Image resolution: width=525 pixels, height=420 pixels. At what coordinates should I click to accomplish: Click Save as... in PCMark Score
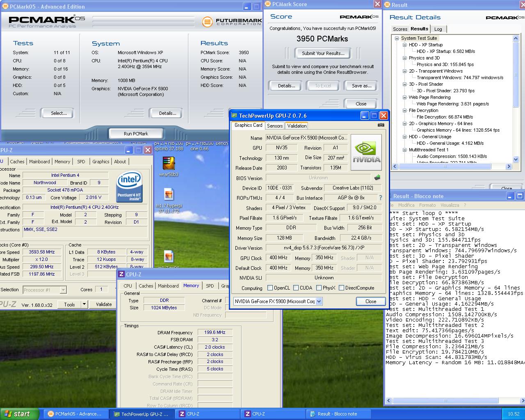coord(361,86)
